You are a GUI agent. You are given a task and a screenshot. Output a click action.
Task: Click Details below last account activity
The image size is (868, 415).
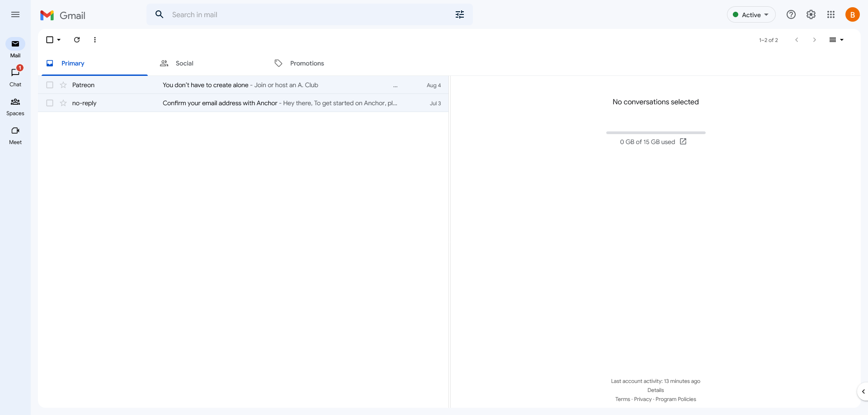pos(655,390)
